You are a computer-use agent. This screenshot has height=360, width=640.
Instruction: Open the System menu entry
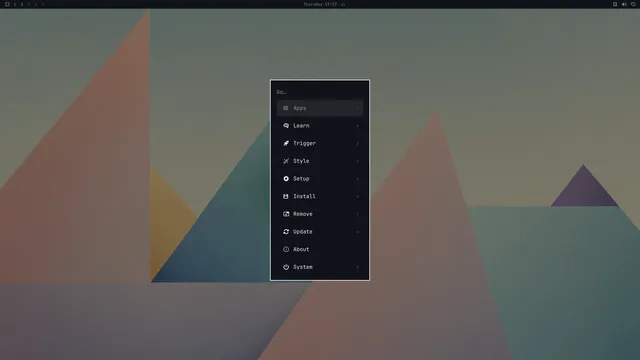pyautogui.click(x=320, y=267)
